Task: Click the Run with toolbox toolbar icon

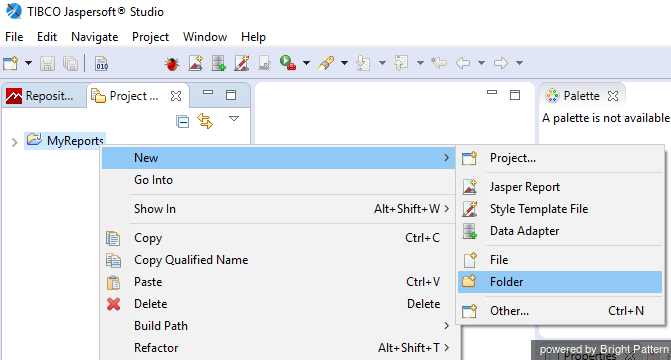Action: tap(288, 63)
